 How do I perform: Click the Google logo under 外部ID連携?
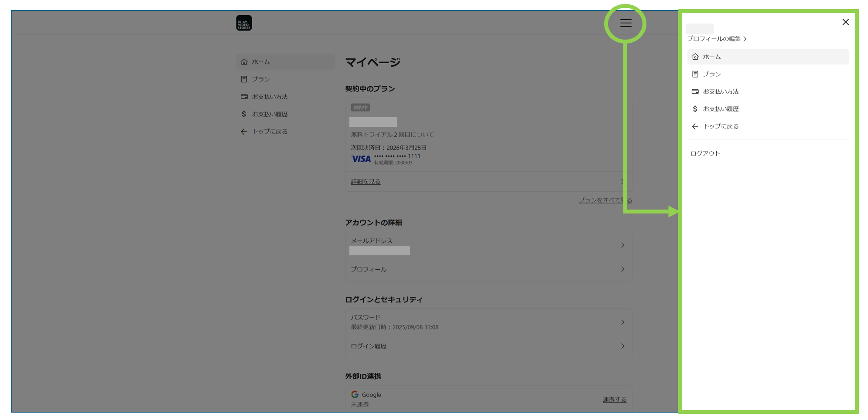coord(355,394)
